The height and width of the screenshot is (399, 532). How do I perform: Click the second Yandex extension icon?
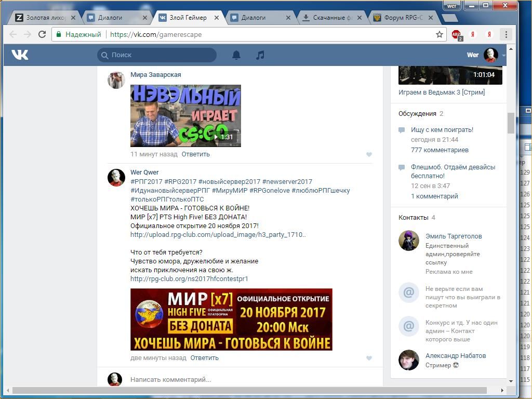coord(489,34)
